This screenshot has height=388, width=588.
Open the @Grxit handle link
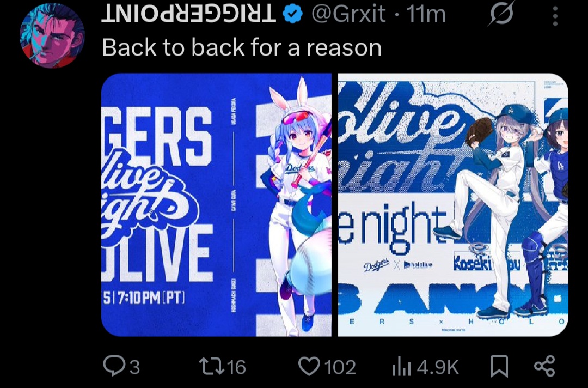tap(348, 14)
